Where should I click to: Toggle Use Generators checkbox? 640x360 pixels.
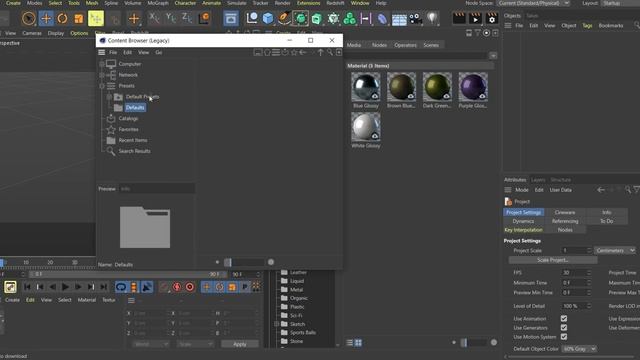[x=564, y=328]
